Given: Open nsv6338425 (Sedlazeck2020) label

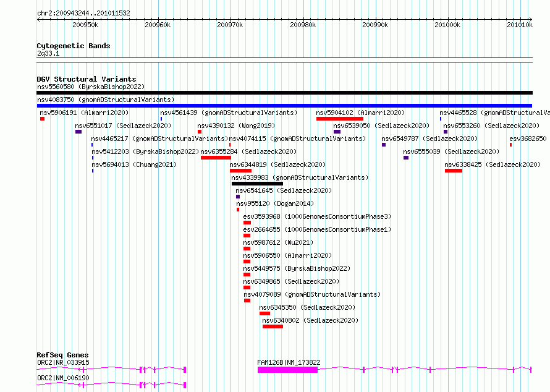Looking at the screenshot, I should [493, 164].
